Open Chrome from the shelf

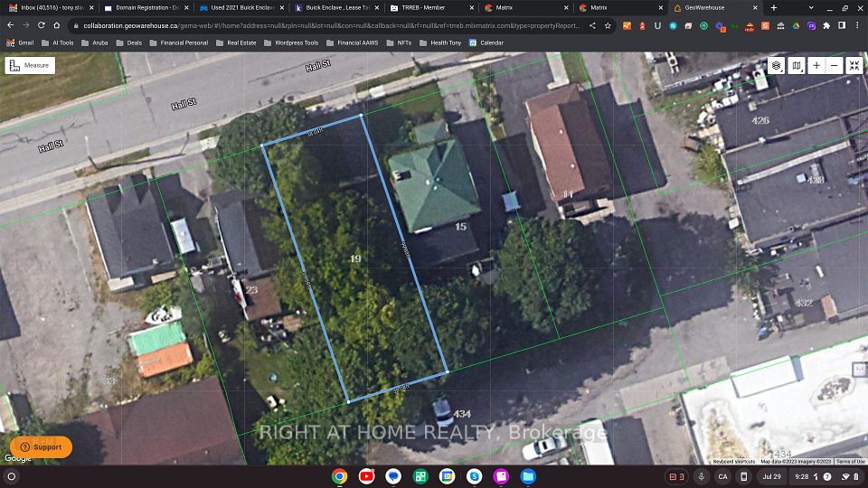[339, 476]
